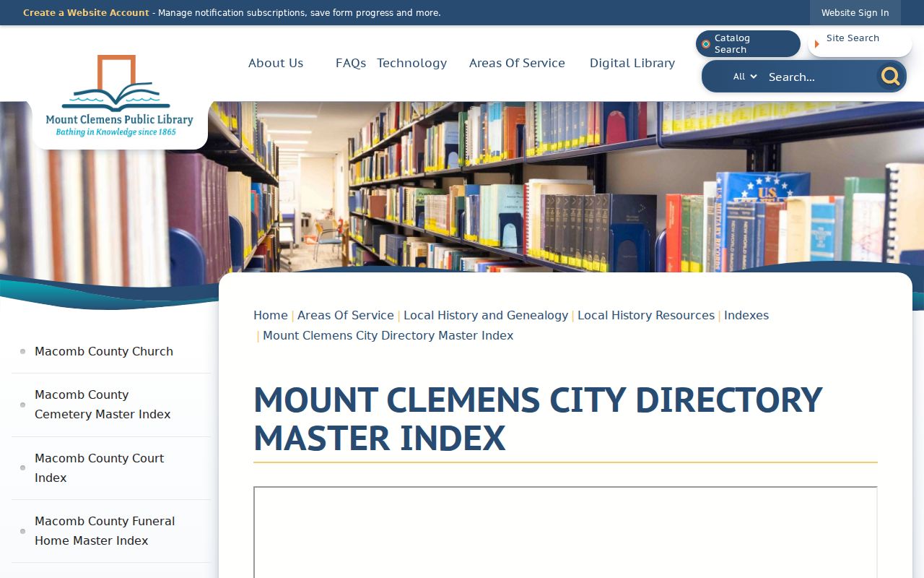This screenshot has height=578, width=924.
Task: Open the Technology menu
Action: (412, 63)
